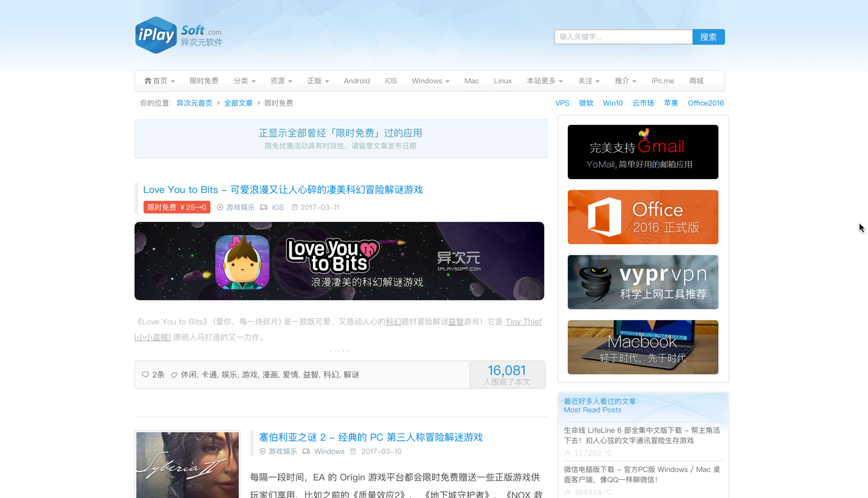
Task: Open the 本站更多 dropdown
Action: point(545,81)
